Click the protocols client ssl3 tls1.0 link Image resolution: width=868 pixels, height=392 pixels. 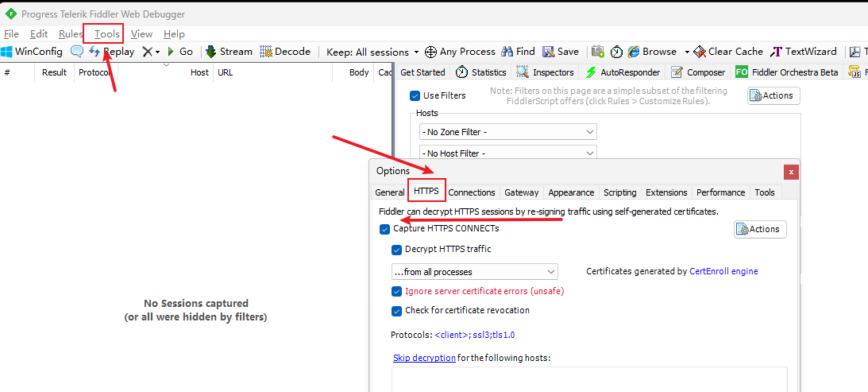[474, 335]
